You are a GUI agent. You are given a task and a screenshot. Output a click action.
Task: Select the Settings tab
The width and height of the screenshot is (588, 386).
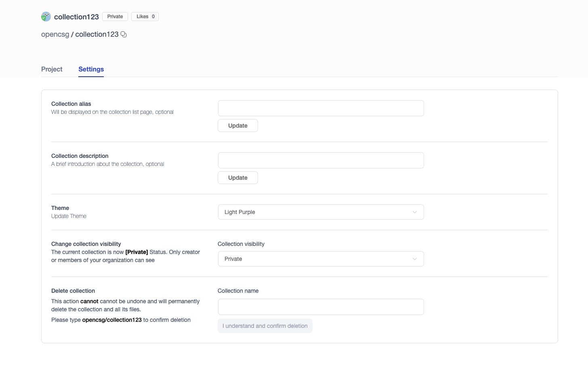pyautogui.click(x=91, y=69)
